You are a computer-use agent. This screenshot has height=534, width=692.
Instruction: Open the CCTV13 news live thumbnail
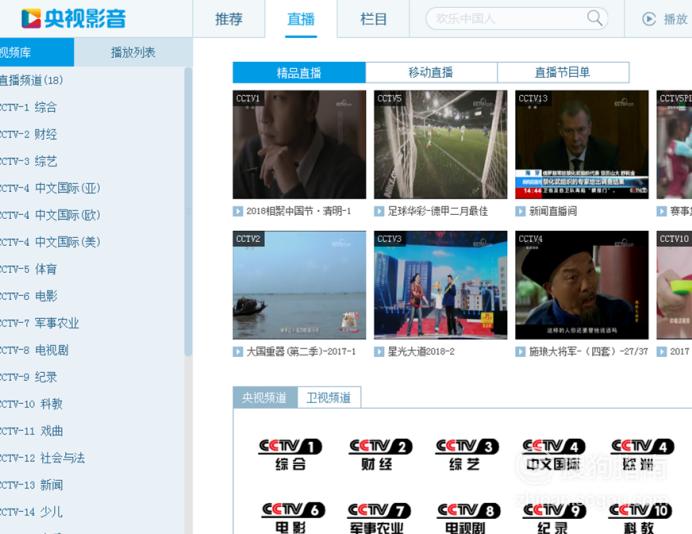coord(582,144)
